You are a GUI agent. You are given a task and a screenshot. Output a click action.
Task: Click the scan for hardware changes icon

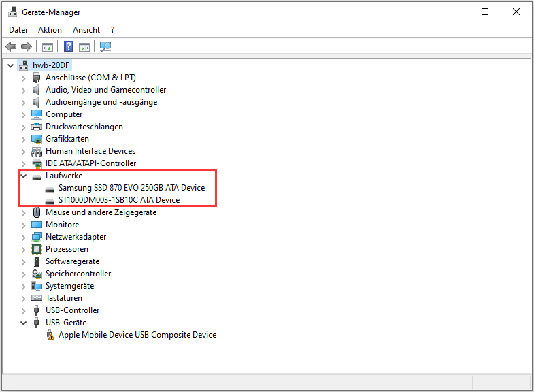click(105, 47)
